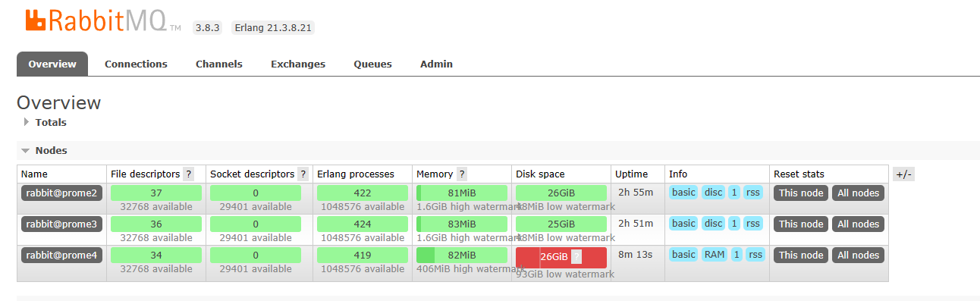
Task: Click the basic tag on rabbit@prome2
Action: [x=683, y=192]
